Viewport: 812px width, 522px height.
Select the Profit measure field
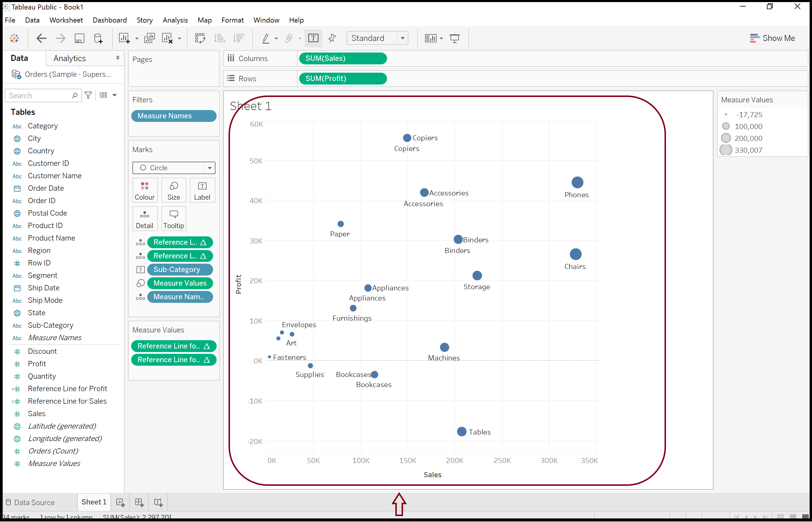tap(37, 364)
